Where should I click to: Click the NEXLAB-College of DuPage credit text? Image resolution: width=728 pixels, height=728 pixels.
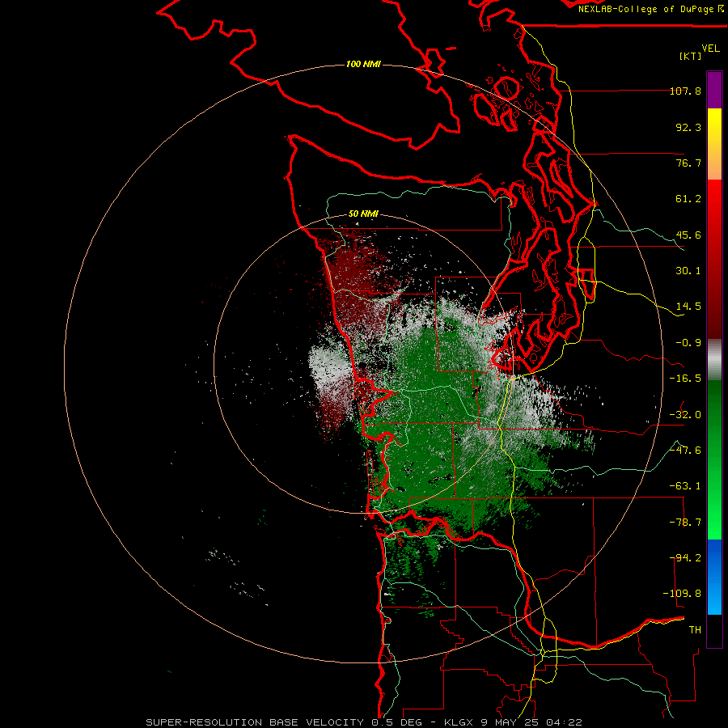[650, 9]
